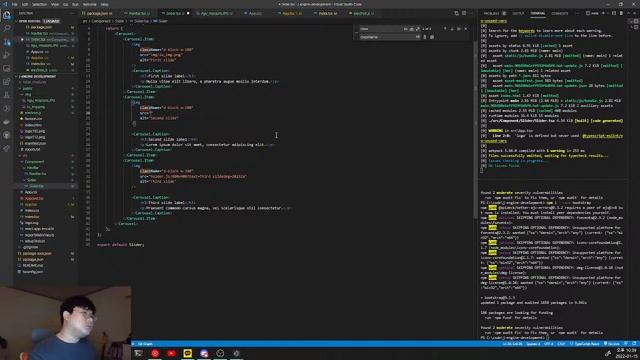Open the Terminal menu in menu bar

point(89,4)
